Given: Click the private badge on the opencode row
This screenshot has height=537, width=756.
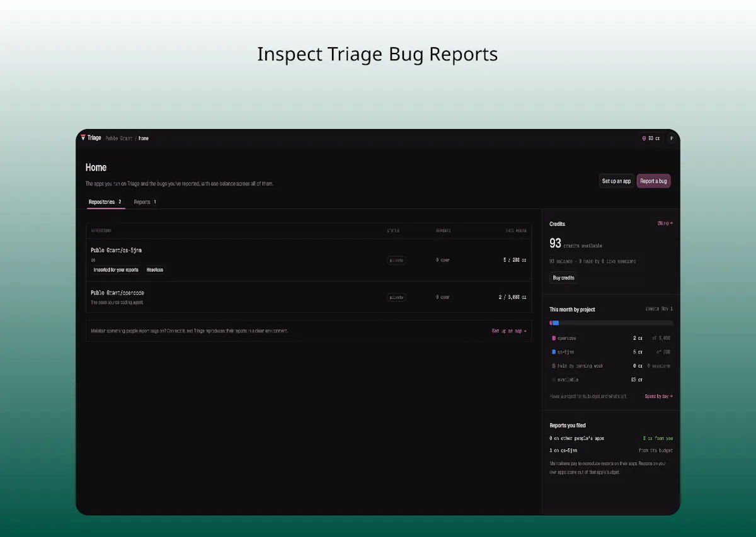Looking at the screenshot, I should [x=396, y=297].
